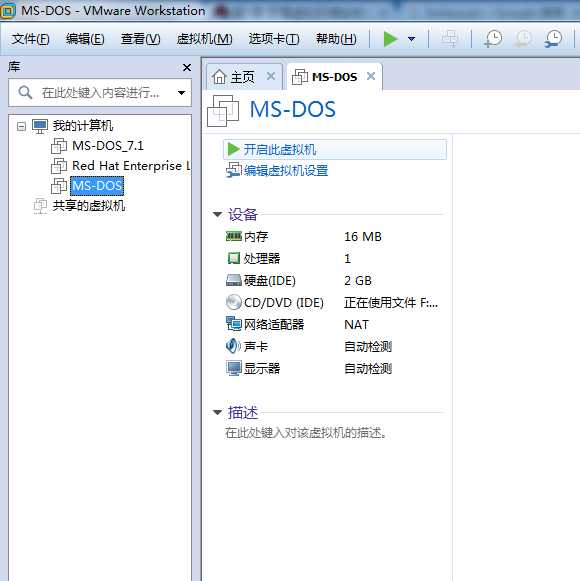580x581 pixels.
Task: Close the MS-DOS tab
Action: [371, 76]
